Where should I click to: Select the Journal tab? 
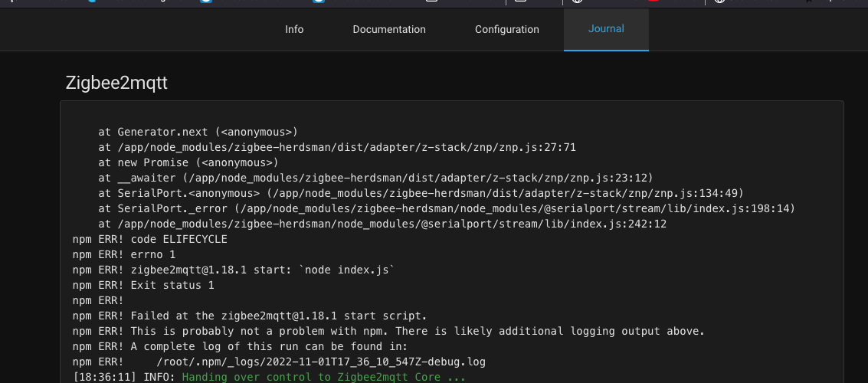coord(606,29)
